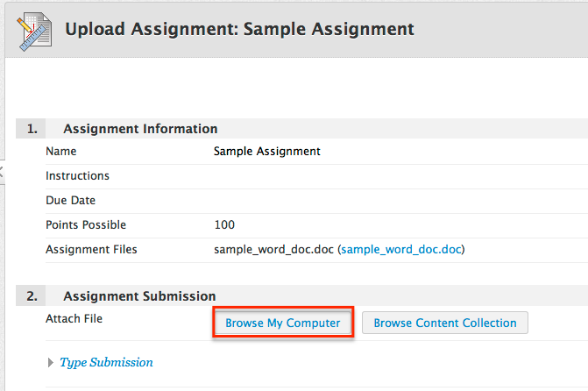Viewport: 588px width, 391px height.
Task: Click the Upload Assignment: Sample Assignment title
Action: [239, 30]
